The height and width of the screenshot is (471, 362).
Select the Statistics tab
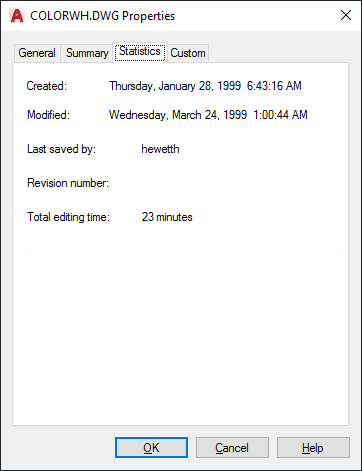tap(140, 52)
